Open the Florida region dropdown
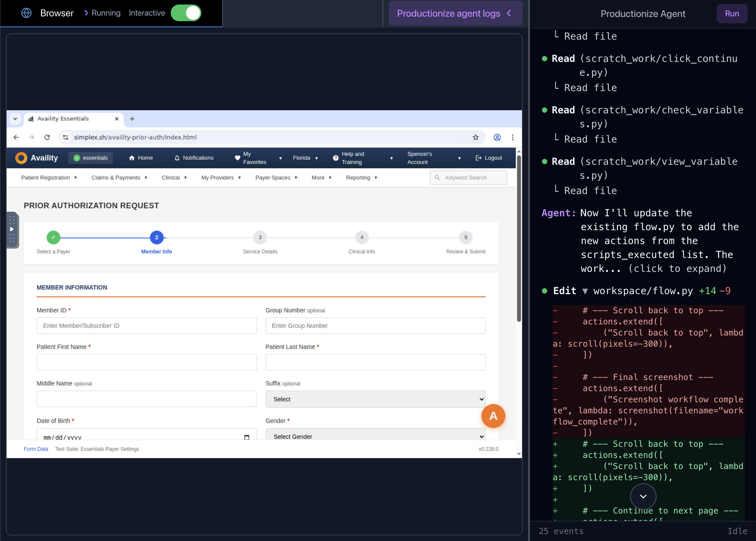Viewport: 756px width, 541px height. 305,158
